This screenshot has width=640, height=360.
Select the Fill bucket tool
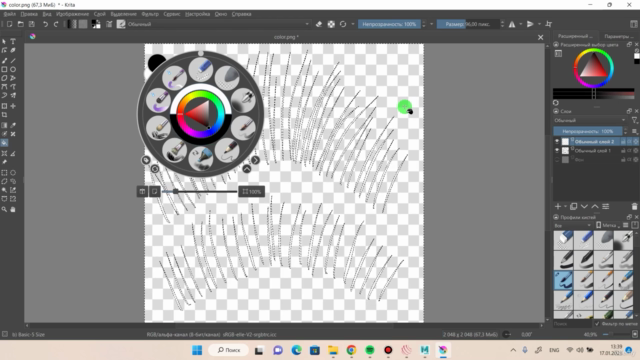4,143
